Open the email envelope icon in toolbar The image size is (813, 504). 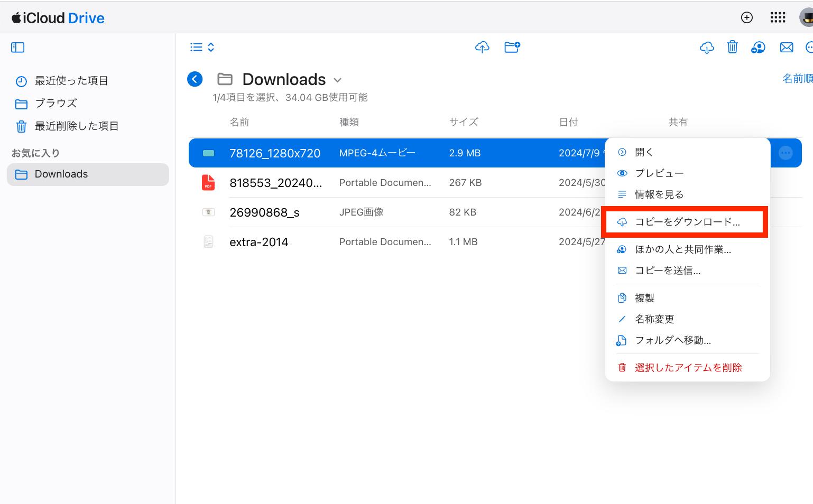786,47
